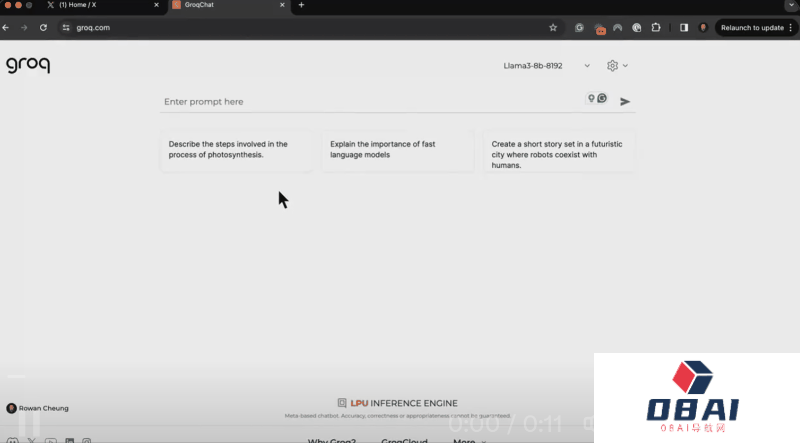The height and width of the screenshot is (443, 800).
Task: Reload the groq.com page
Action: coord(43,27)
